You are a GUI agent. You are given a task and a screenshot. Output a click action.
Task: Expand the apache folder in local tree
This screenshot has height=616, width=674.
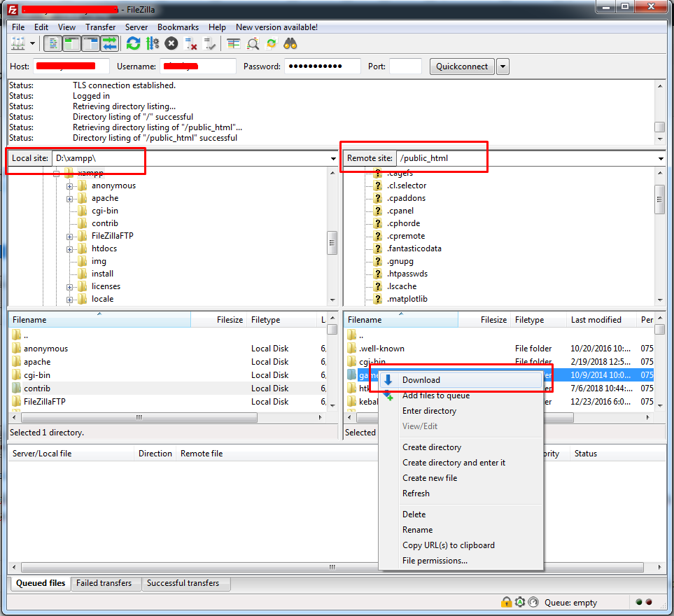69,199
